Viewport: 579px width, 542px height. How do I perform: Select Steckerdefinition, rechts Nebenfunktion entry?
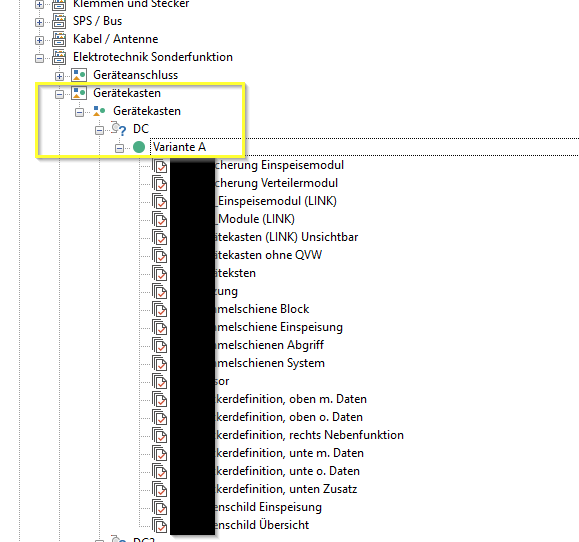[x=287, y=435]
